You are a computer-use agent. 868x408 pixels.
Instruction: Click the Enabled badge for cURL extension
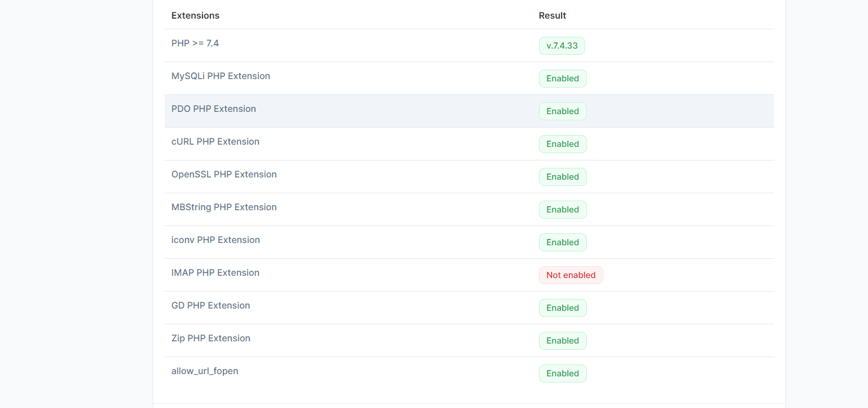click(x=563, y=144)
